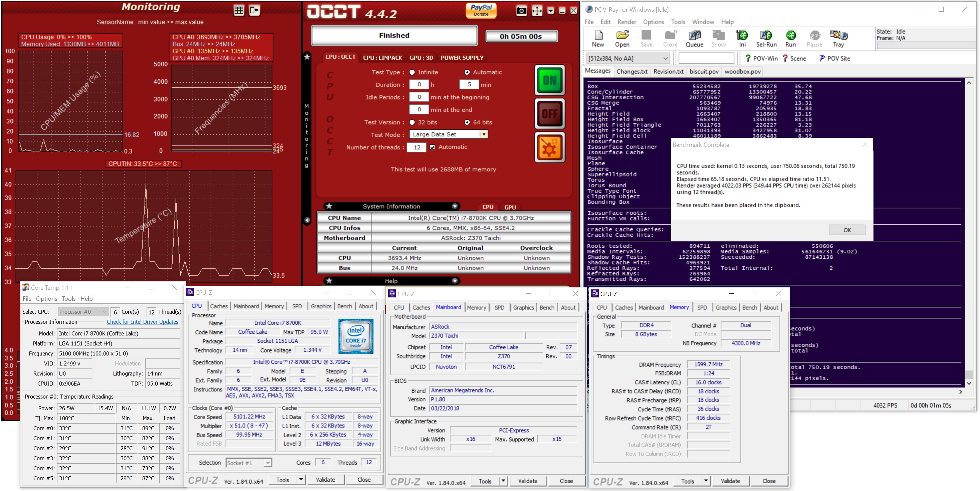Click the OCCT screenshot camera icon
This screenshot has height=491, width=980.
tap(521, 11)
